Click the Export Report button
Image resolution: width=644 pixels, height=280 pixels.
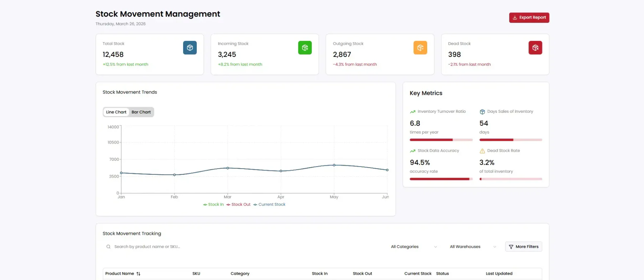coord(529,18)
